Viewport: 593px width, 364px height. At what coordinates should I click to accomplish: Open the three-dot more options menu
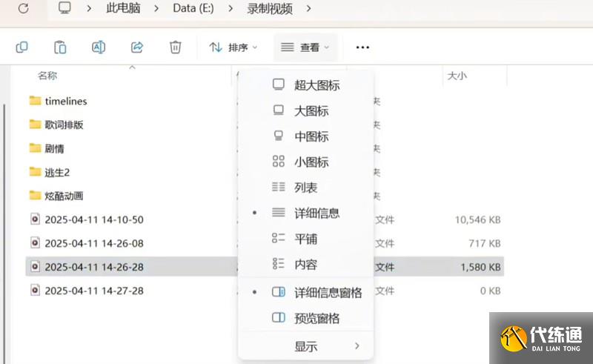tap(362, 47)
